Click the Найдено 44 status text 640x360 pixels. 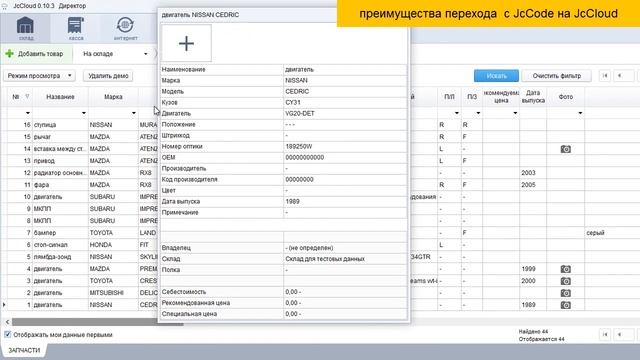tap(533, 331)
